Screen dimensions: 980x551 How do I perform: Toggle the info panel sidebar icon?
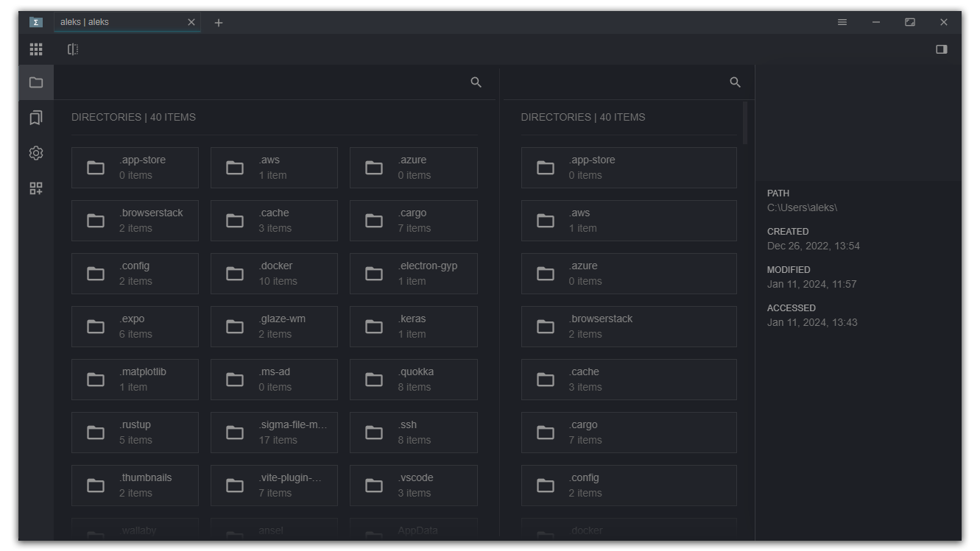pyautogui.click(x=941, y=49)
